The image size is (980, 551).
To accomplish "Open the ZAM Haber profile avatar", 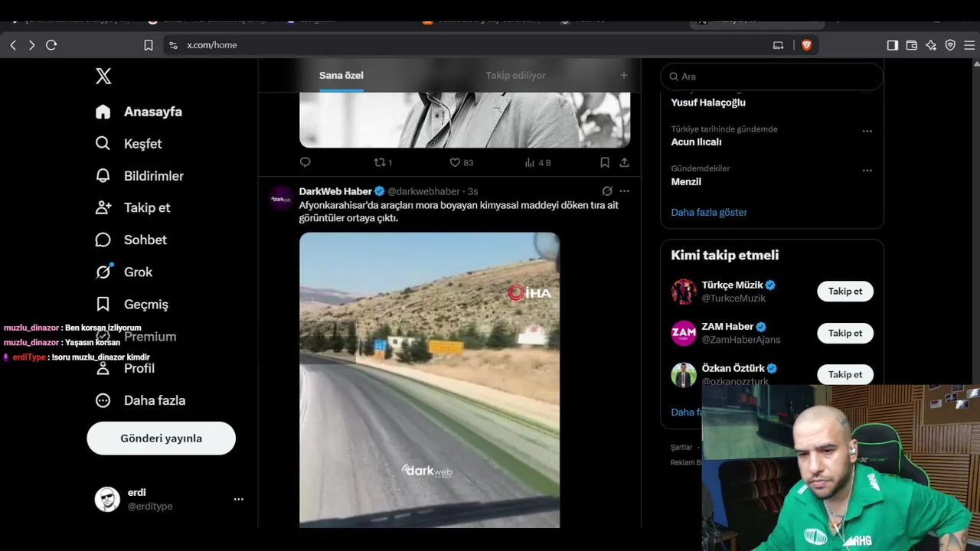I will coord(684,333).
